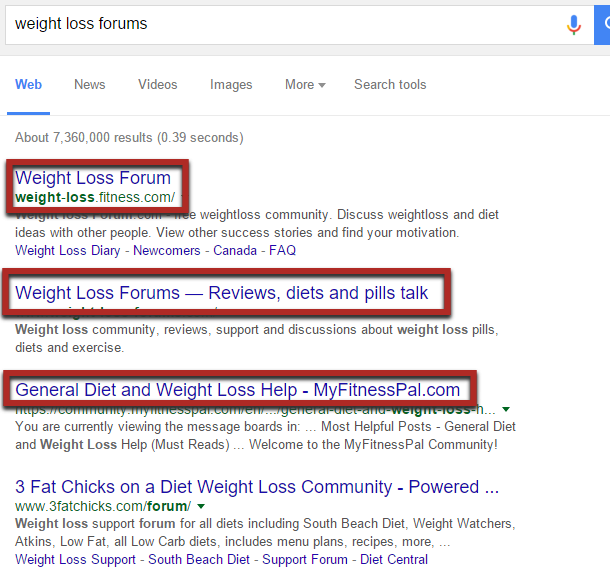This screenshot has height=577, width=610.
Task: Switch to the Images tab
Action: 231,84
